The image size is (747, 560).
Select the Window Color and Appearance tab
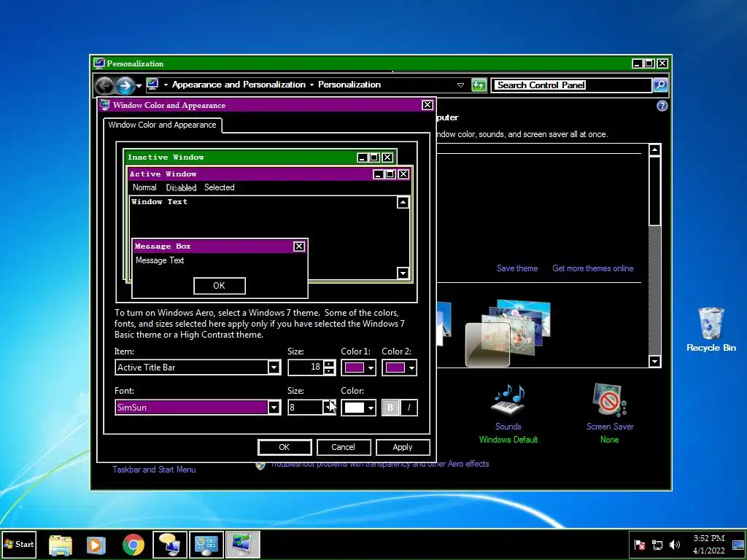pos(162,125)
